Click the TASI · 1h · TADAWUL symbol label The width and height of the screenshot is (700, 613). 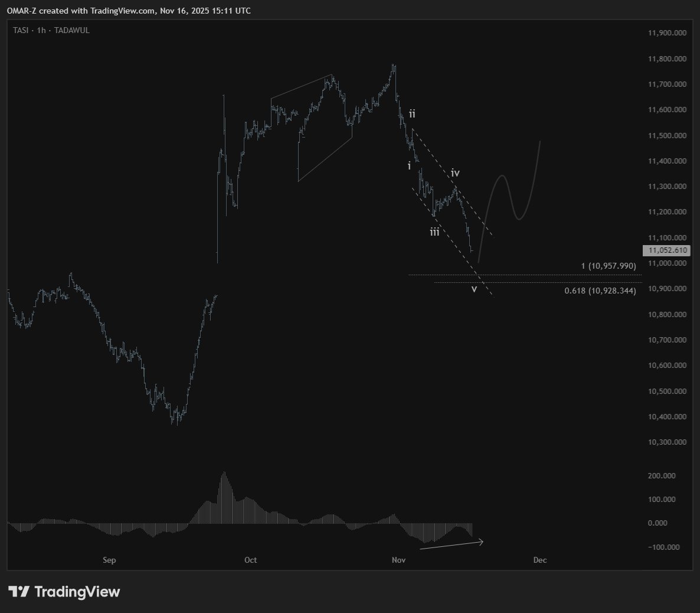[51, 30]
